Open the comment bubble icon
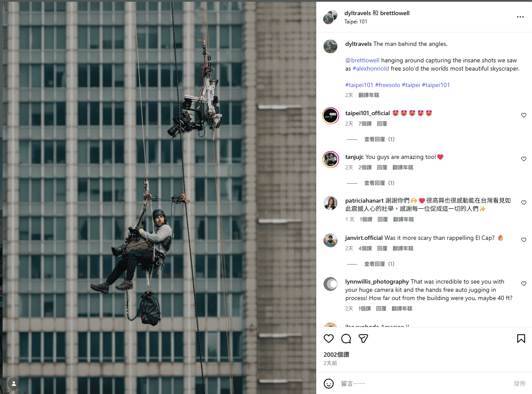 346,339
